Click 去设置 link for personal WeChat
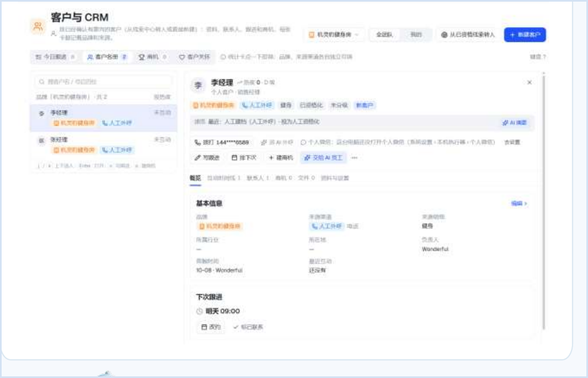This screenshot has width=588, height=378. [512, 142]
